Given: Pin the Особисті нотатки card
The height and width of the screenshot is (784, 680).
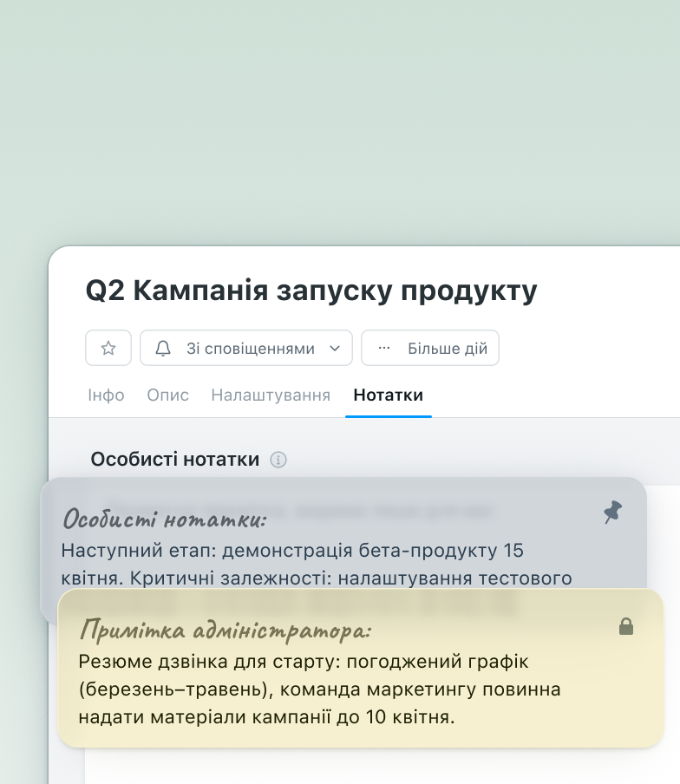Looking at the screenshot, I should [612, 512].
